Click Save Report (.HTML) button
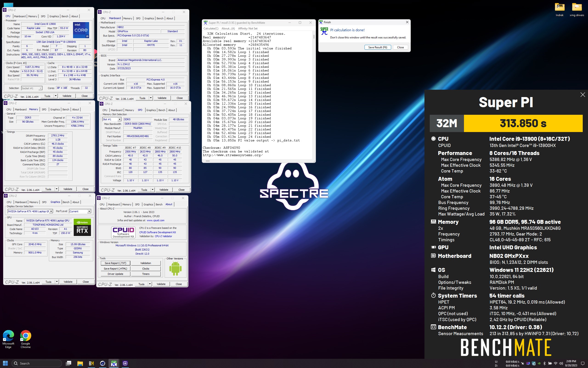The image size is (588, 368). pyautogui.click(x=115, y=269)
